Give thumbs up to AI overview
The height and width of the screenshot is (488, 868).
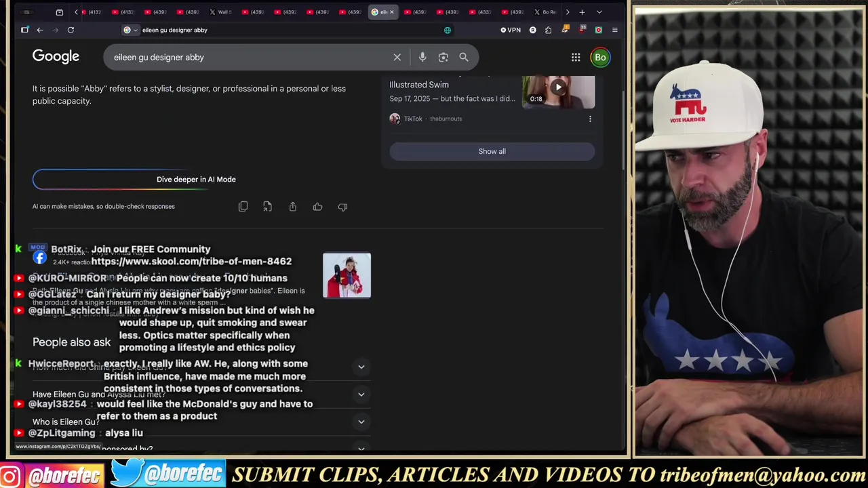point(317,207)
